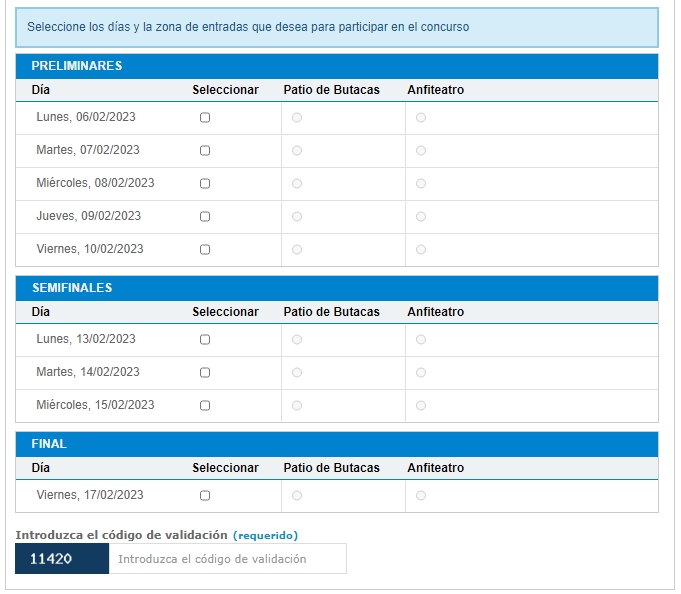Choose Patio de Butacas for Viernes 10/02/2023
The width and height of the screenshot is (681, 594).
(x=297, y=250)
